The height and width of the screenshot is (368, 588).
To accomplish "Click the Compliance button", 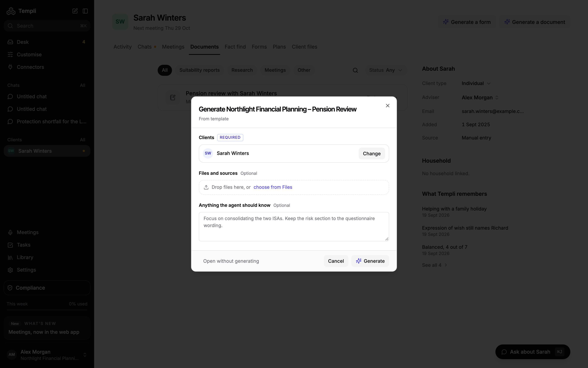I will (47, 288).
